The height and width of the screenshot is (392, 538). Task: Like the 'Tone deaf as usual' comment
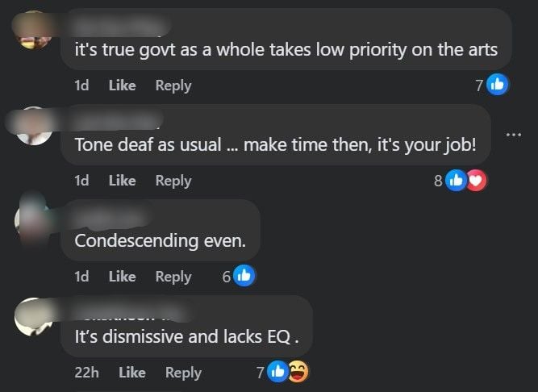coord(122,181)
